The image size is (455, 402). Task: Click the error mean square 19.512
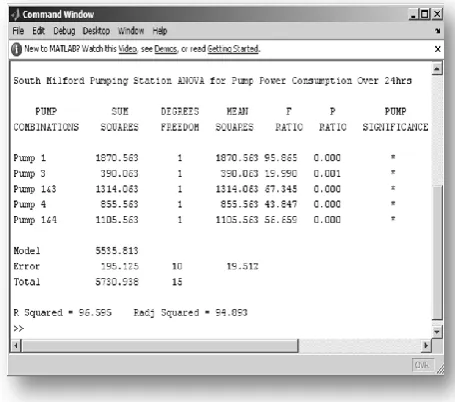[242, 266]
